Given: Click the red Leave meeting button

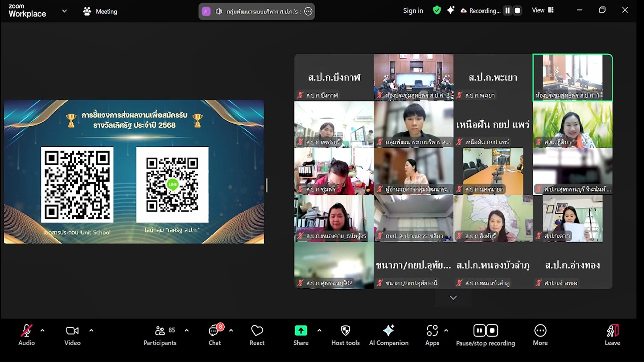Looking at the screenshot, I should [612, 335].
